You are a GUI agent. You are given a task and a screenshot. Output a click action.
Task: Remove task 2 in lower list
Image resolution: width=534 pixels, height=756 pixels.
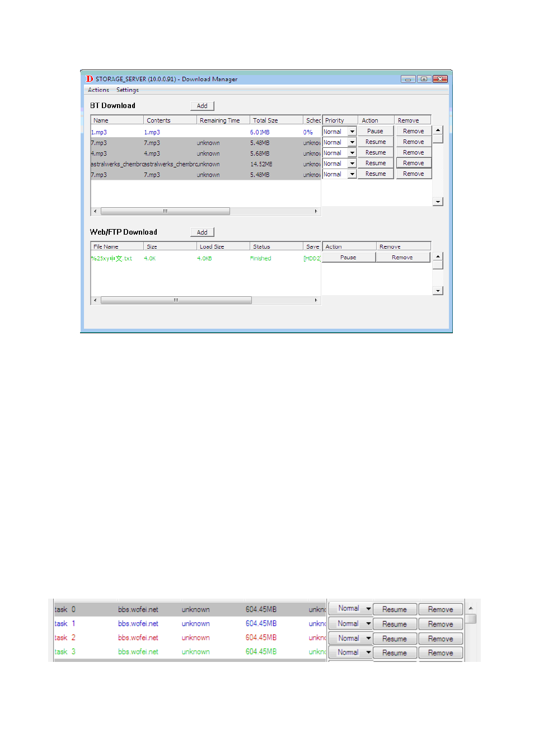(x=441, y=638)
